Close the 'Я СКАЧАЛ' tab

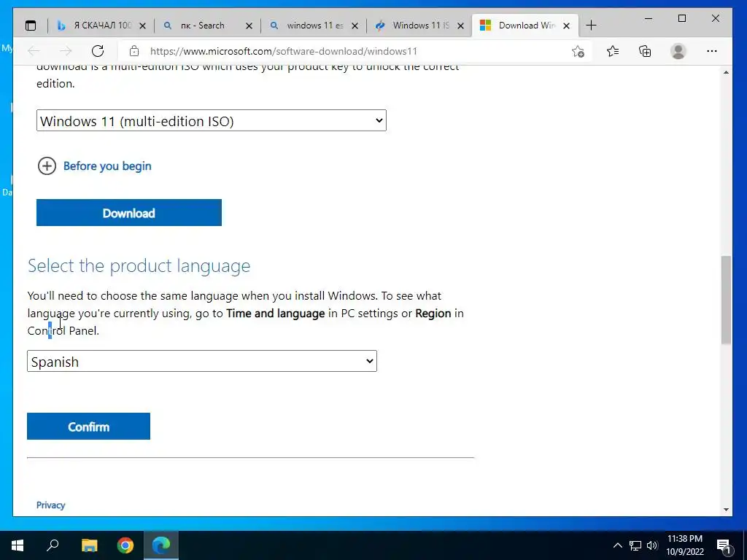[x=142, y=26]
